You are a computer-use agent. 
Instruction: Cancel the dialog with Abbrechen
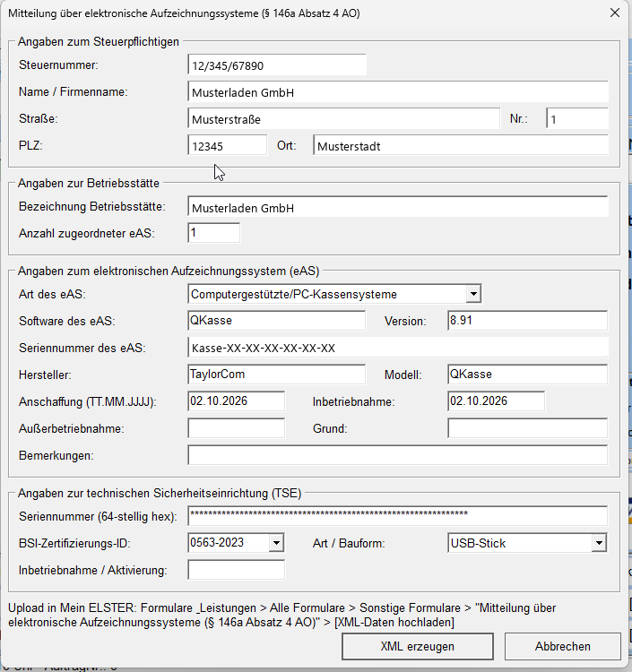point(563,646)
